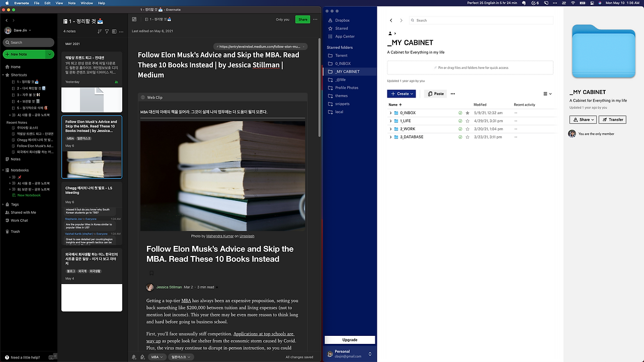Screen dimensions: 644x362
Task: Open the Note menu in menu bar
Action: click(71, 3)
